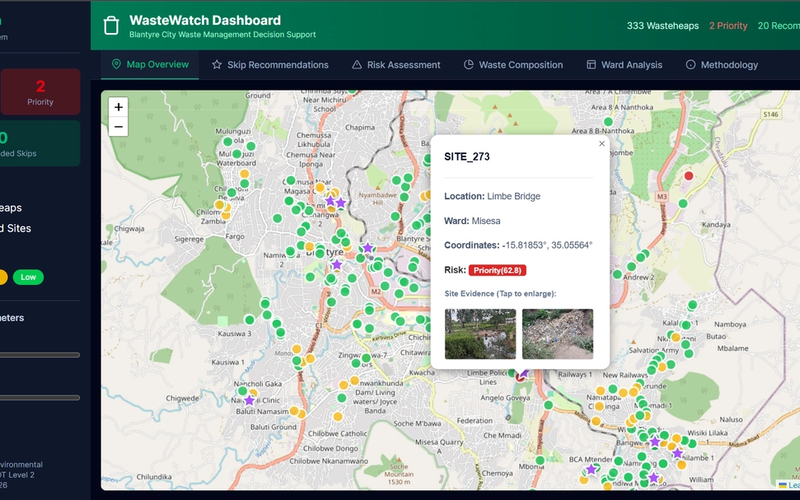Click the Priority(62.8) risk badge
This screenshot has width=800, height=500.
(498, 270)
